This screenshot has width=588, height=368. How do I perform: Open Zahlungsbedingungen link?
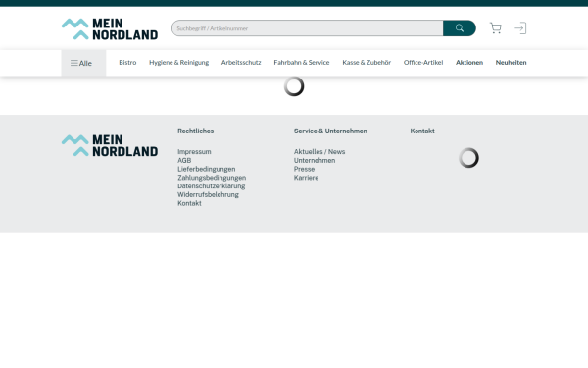[x=212, y=178]
